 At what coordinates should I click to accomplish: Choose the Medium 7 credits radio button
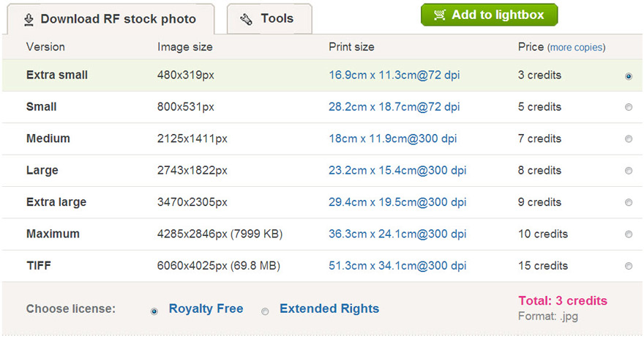point(629,139)
